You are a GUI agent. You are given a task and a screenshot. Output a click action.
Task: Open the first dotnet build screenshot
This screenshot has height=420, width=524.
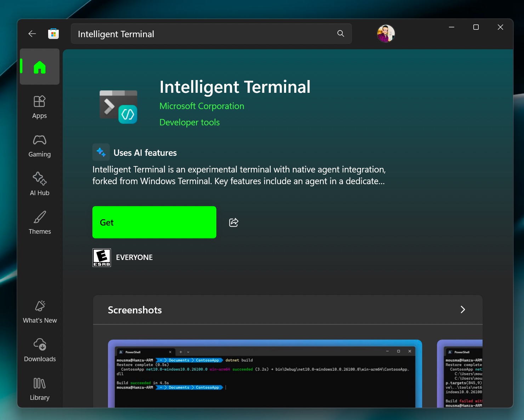pos(265,374)
